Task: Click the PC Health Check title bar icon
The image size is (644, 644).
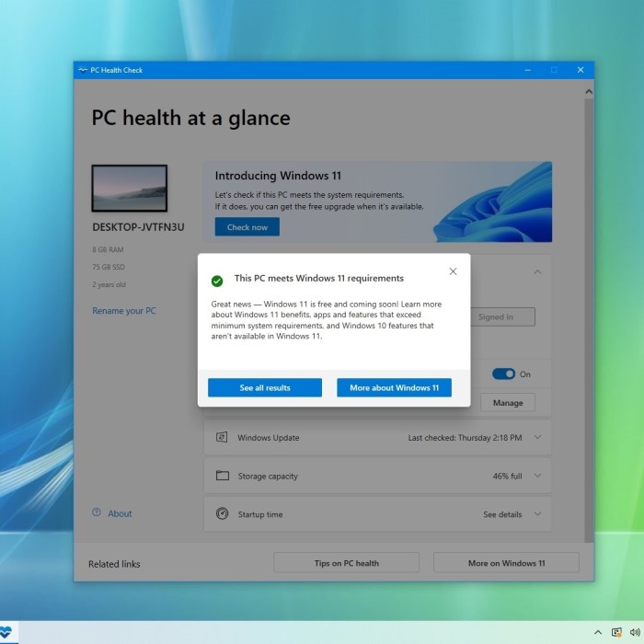Action: [x=83, y=70]
